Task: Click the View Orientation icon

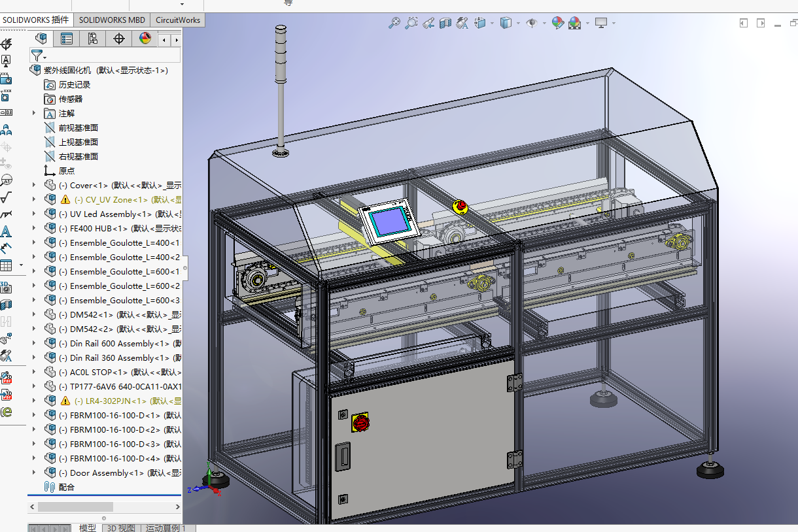Action: 480,23
